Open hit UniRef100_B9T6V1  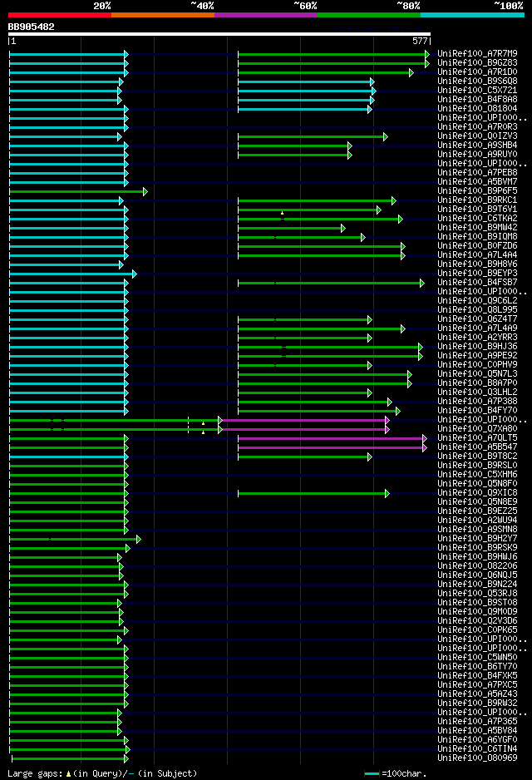(477, 210)
